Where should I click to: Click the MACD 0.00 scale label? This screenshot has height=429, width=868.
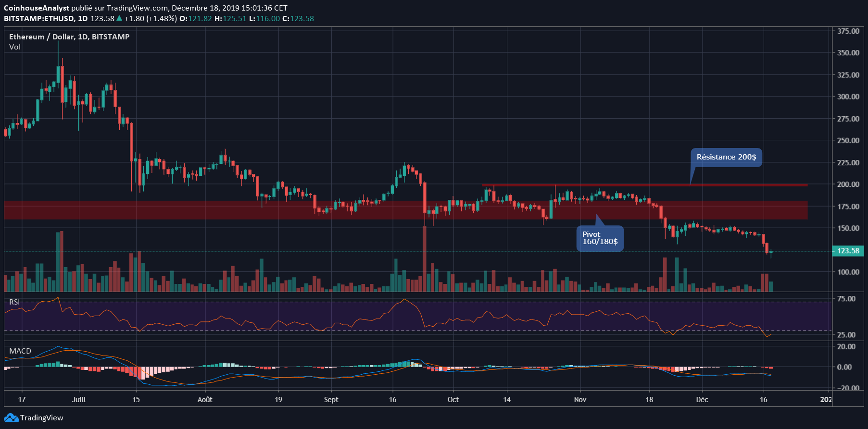click(844, 367)
